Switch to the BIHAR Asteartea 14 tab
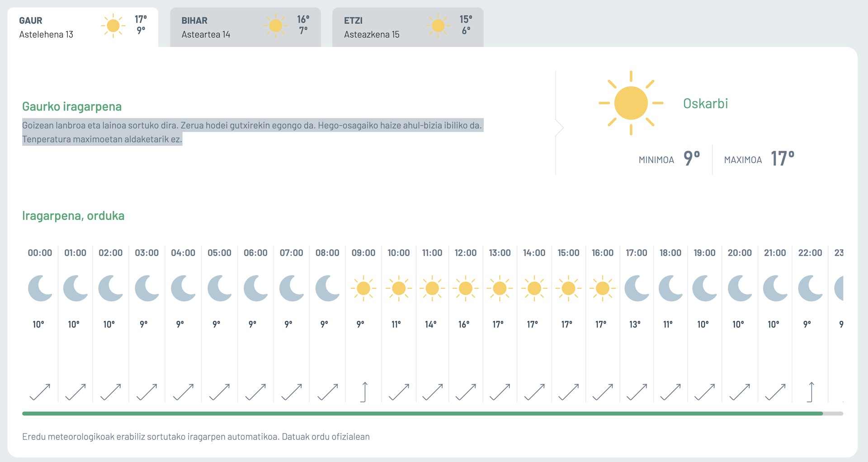Image resolution: width=868 pixels, height=462 pixels. pyautogui.click(x=245, y=27)
